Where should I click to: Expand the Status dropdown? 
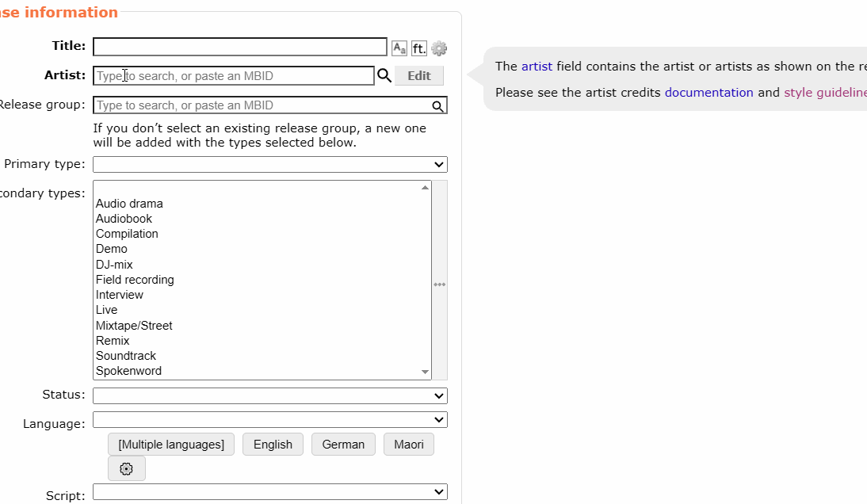click(270, 395)
